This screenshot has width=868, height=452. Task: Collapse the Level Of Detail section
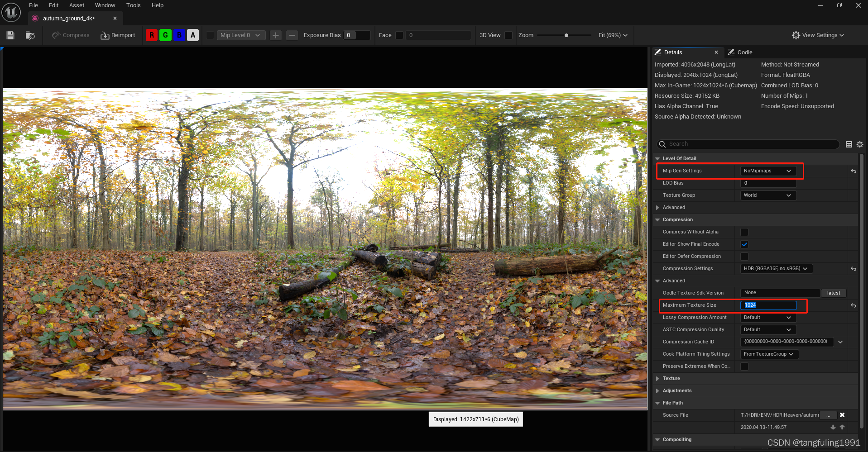tap(657, 159)
